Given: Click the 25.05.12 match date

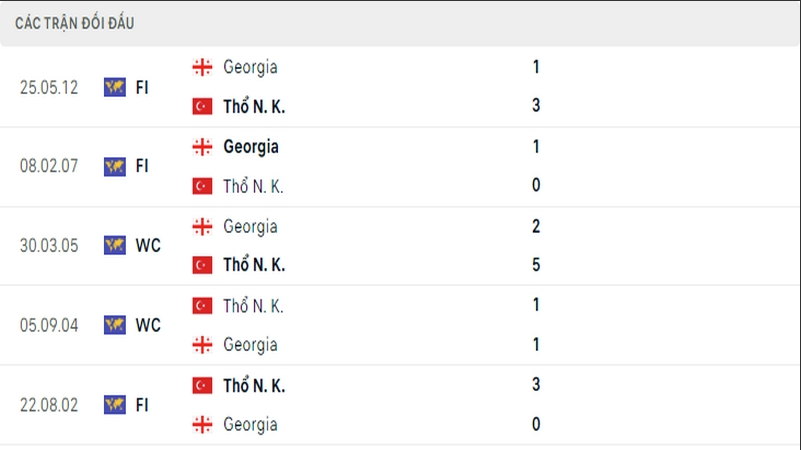Looking at the screenshot, I should coord(48,86).
